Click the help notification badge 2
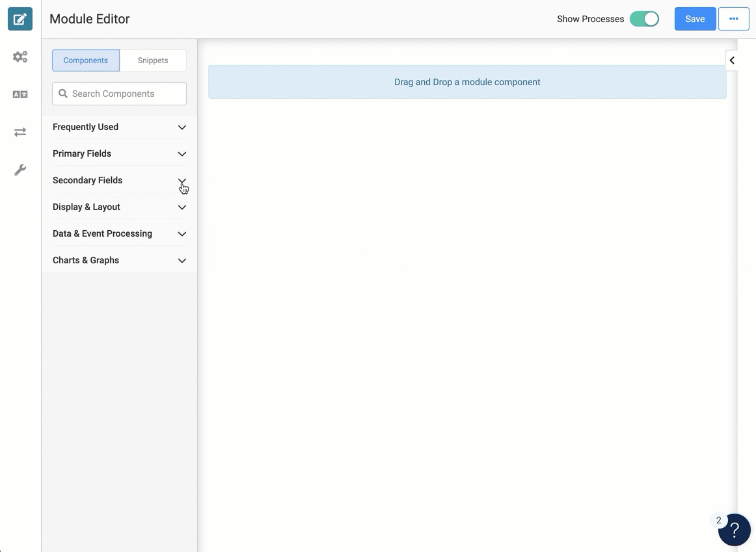 (718, 520)
